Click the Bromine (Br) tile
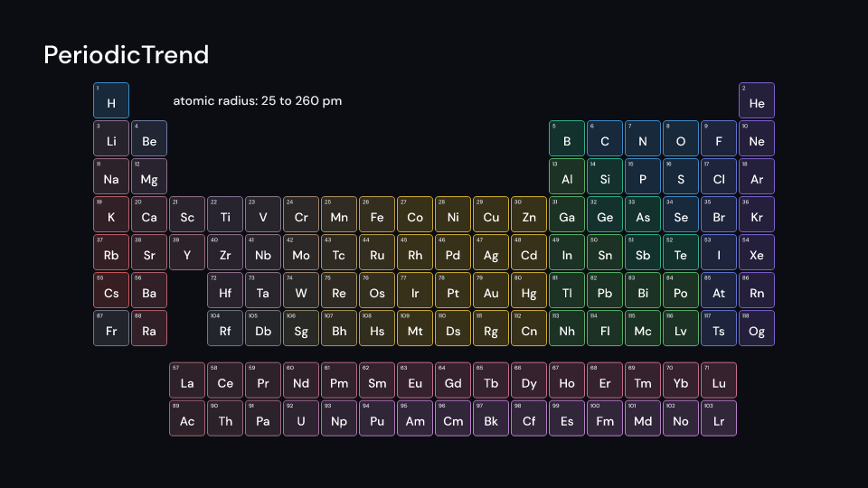 click(x=719, y=215)
